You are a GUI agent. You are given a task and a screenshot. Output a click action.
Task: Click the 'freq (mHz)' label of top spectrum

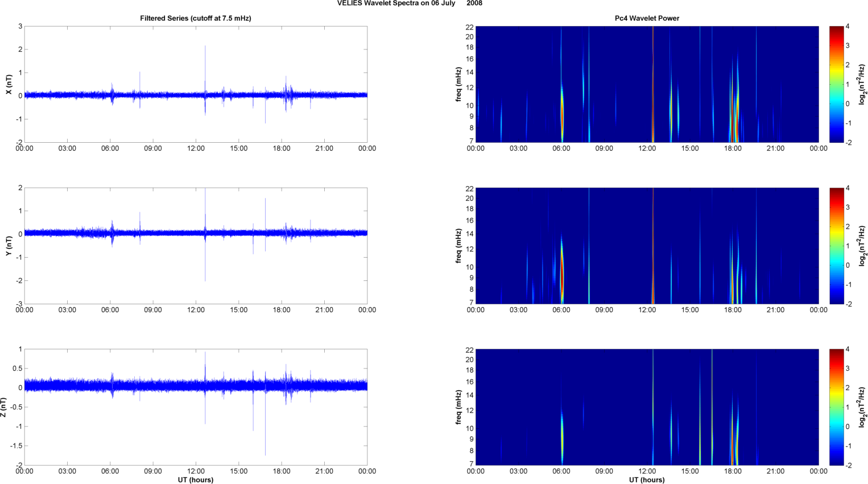[x=458, y=84]
